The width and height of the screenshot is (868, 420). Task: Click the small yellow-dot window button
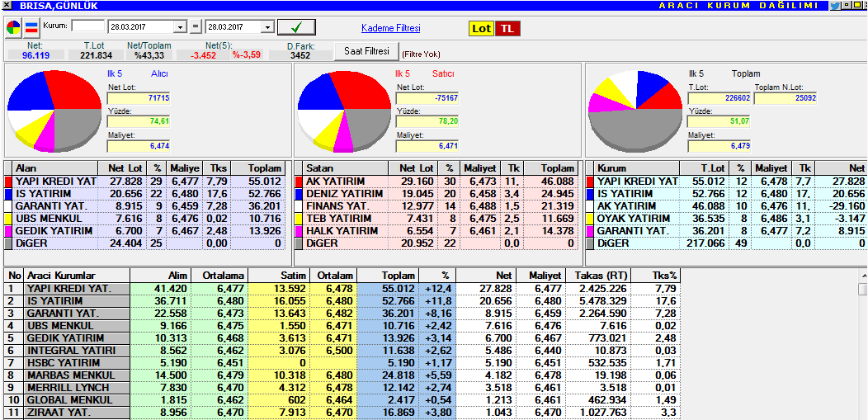846,6
